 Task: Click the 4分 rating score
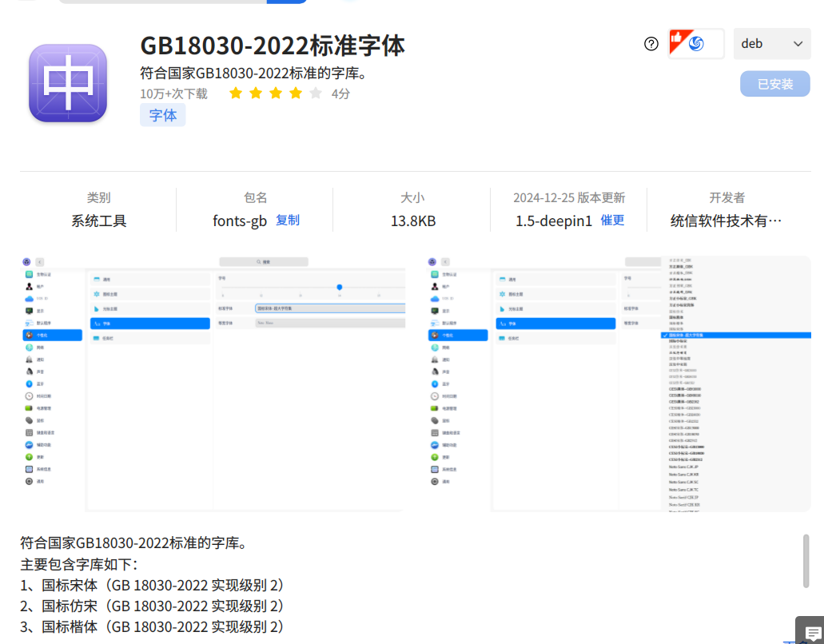coord(340,94)
